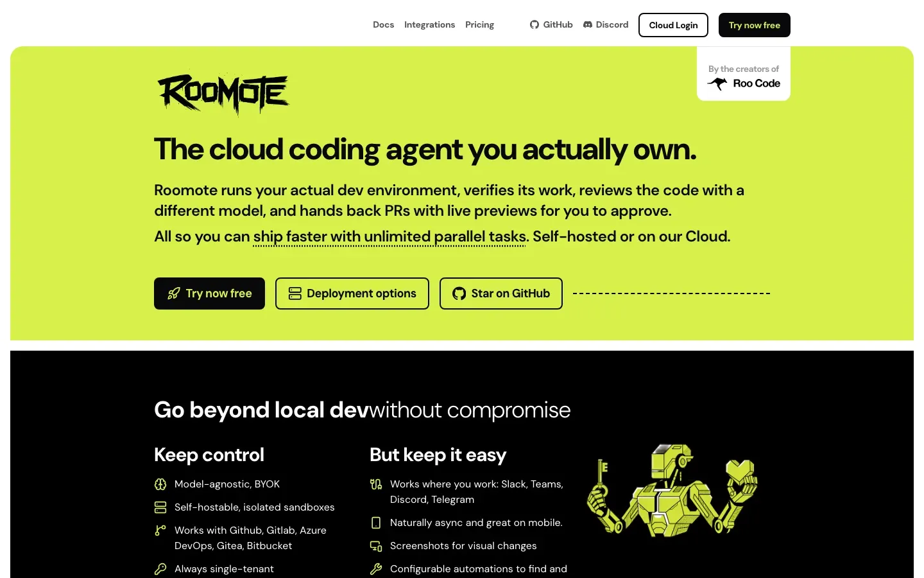The height and width of the screenshot is (578, 924).
Task: Click 'Naturally async and great on mobile.' text
Action: (x=476, y=523)
